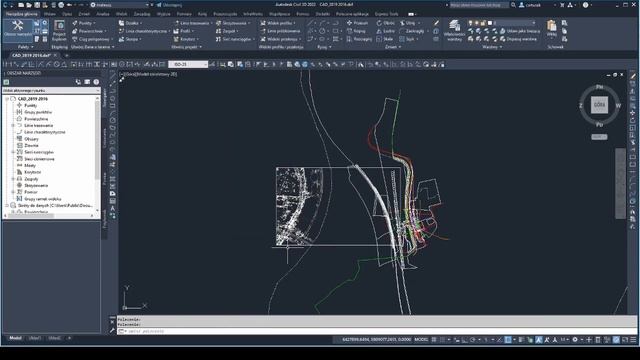Switch to the Analiza ribbon tab

pos(103,14)
